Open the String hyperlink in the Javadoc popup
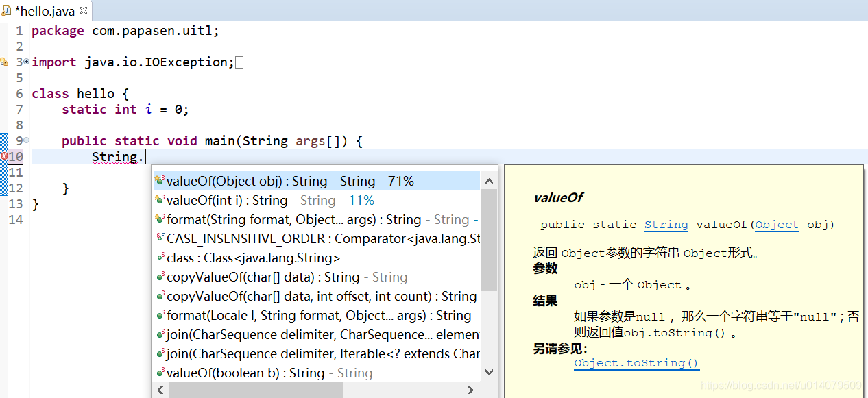This screenshot has width=868, height=398. (x=665, y=225)
